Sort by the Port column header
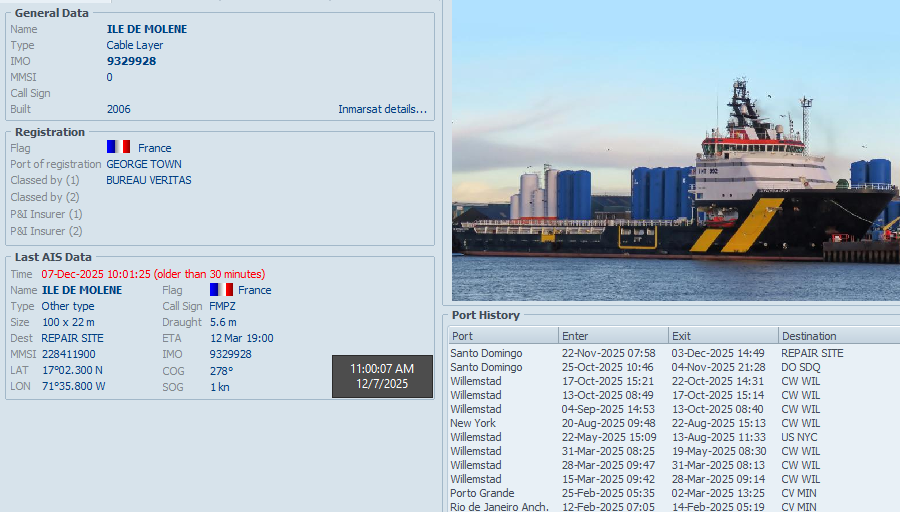Image resolution: width=900 pixels, height=512 pixels. (503, 336)
